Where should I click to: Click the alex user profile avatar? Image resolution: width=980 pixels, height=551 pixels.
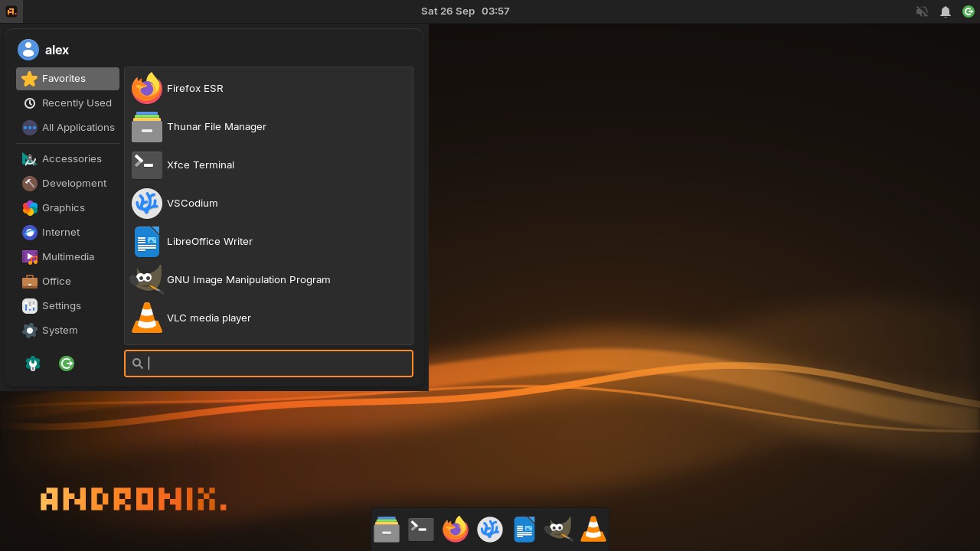(x=28, y=50)
